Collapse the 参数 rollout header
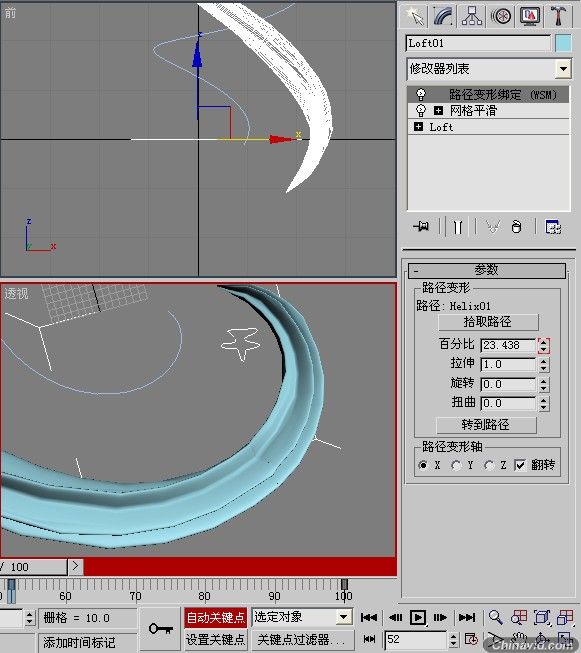This screenshot has height=653, width=581. pyautogui.click(x=487, y=270)
